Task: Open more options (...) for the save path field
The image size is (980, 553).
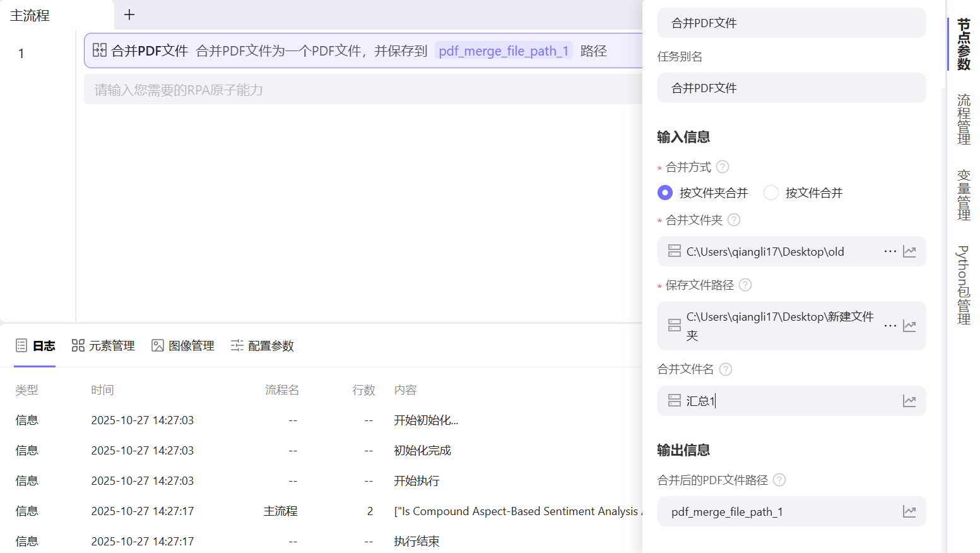Action: [x=890, y=326]
